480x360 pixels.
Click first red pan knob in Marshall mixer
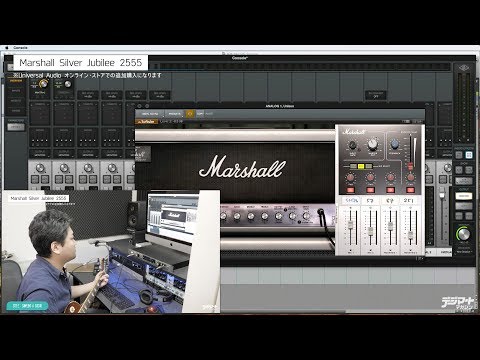click(350, 177)
